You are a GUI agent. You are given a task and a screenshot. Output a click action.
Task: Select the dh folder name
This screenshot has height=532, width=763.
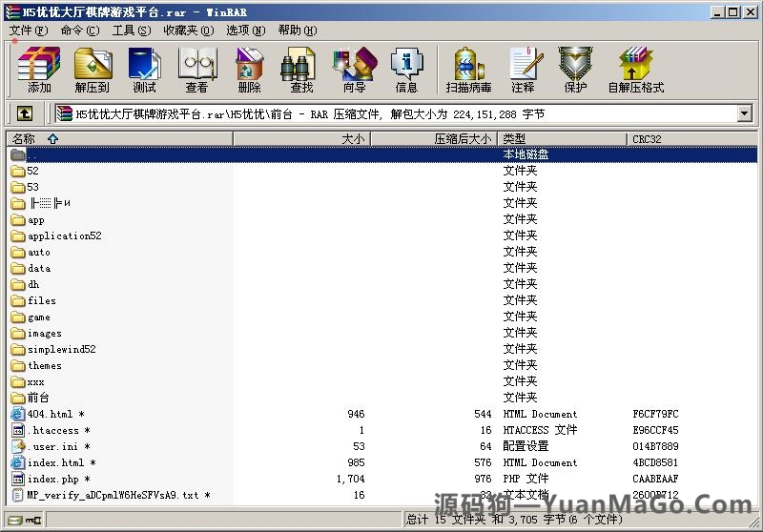33,284
